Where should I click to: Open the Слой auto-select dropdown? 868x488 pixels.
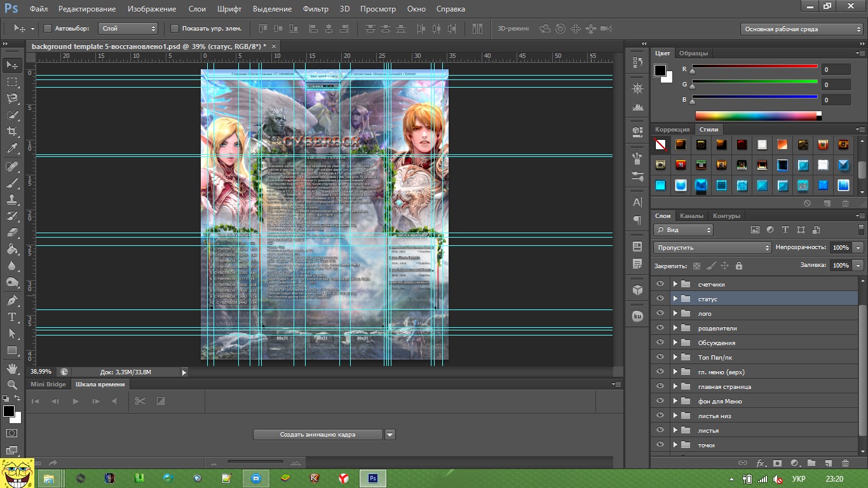click(x=128, y=29)
